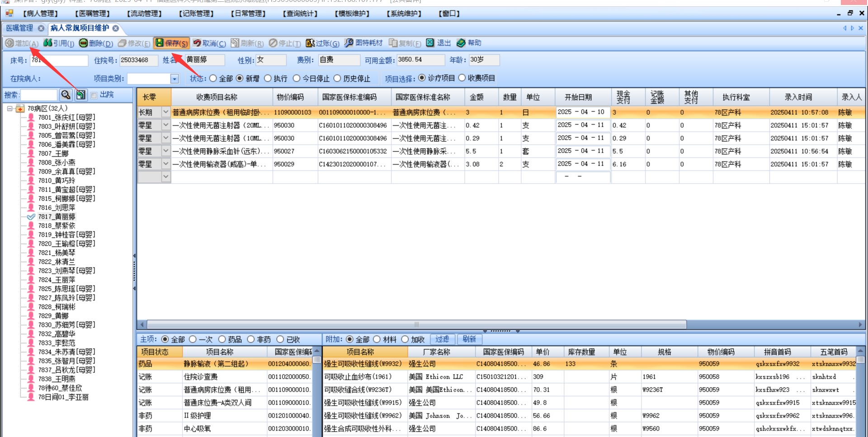
Task: Click the 修改(E) edit icon
Action: [x=122, y=43]
